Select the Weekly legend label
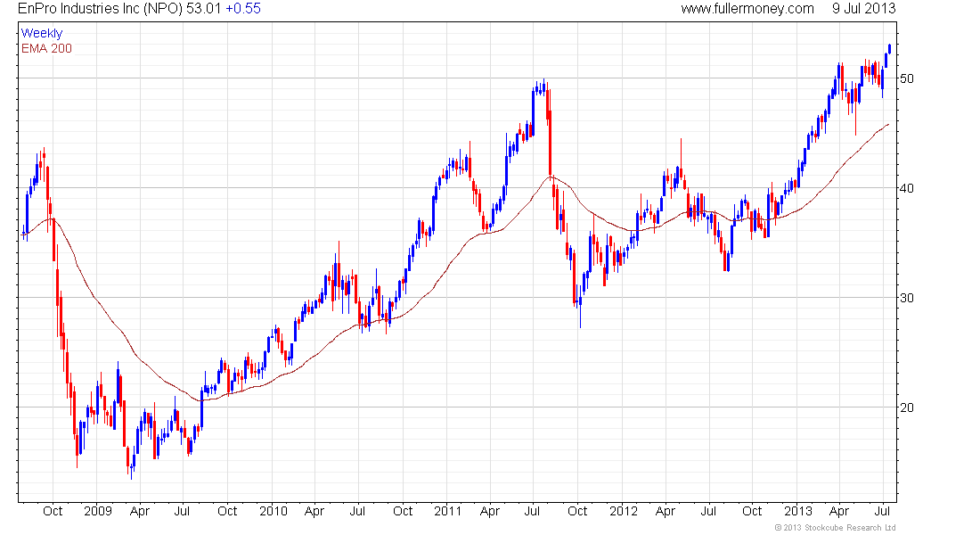Image resolution: width=980 pixels, height=535 pixels. click(42, 33)
